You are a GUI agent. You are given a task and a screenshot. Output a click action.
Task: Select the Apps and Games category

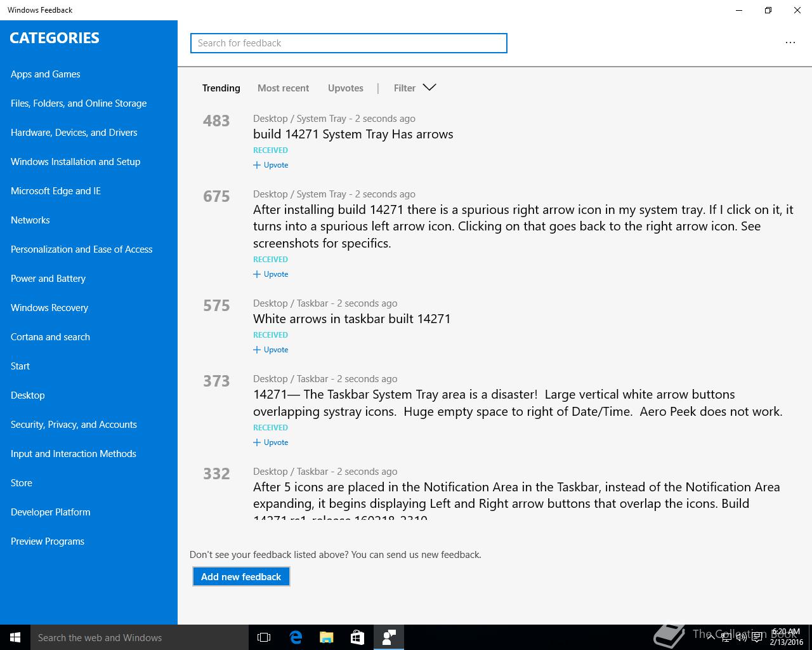[46, 74]
